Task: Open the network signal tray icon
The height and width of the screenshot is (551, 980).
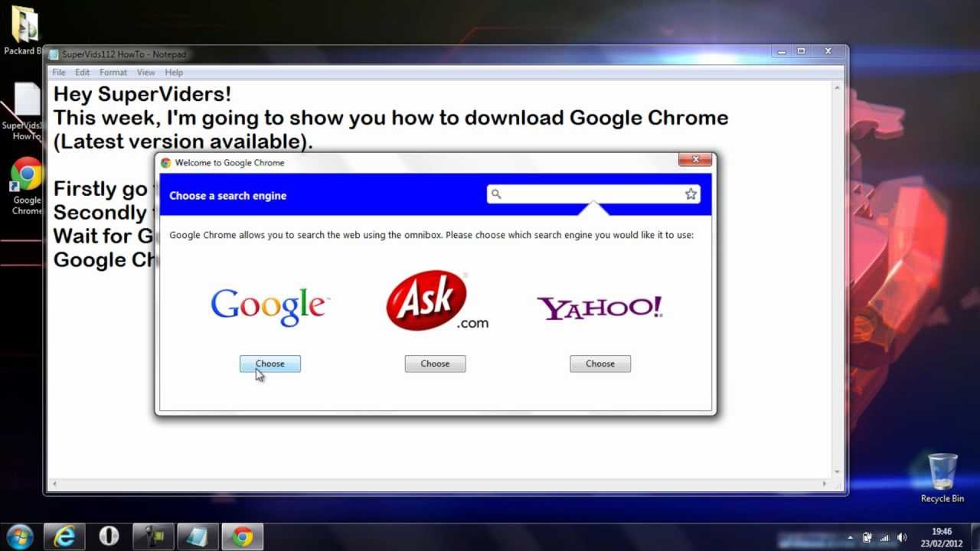Action: click(x=885, y=537)
